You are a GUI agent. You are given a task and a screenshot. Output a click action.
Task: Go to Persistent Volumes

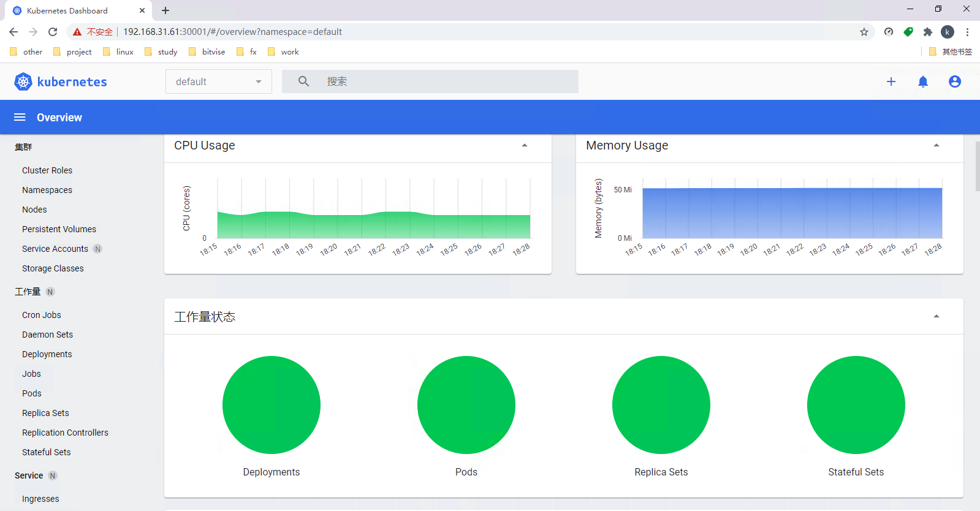59,229
